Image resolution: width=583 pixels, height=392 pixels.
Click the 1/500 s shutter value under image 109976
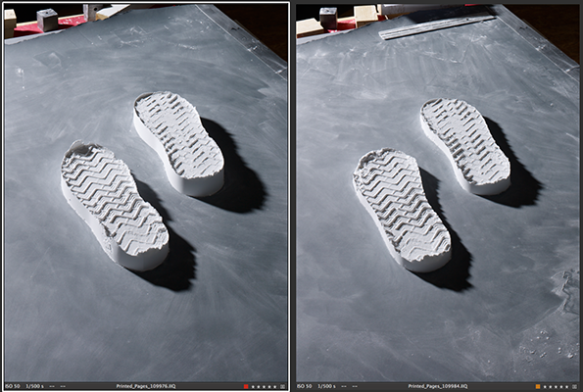point(34,386)
